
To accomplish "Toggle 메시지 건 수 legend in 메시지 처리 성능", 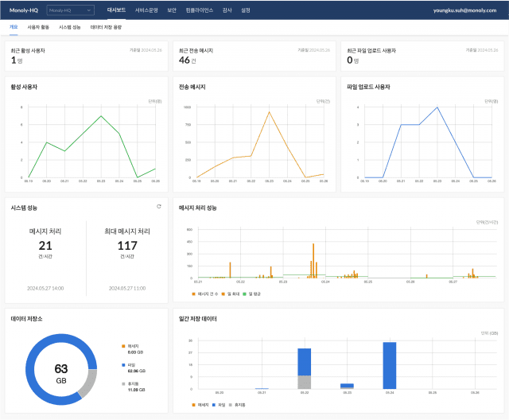I will tap(208, 294).
